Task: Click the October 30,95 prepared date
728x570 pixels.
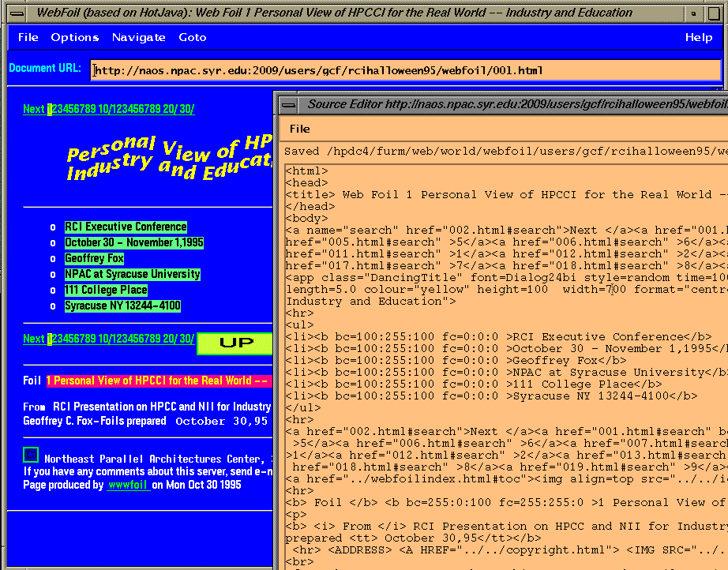Action: [221, 421]
